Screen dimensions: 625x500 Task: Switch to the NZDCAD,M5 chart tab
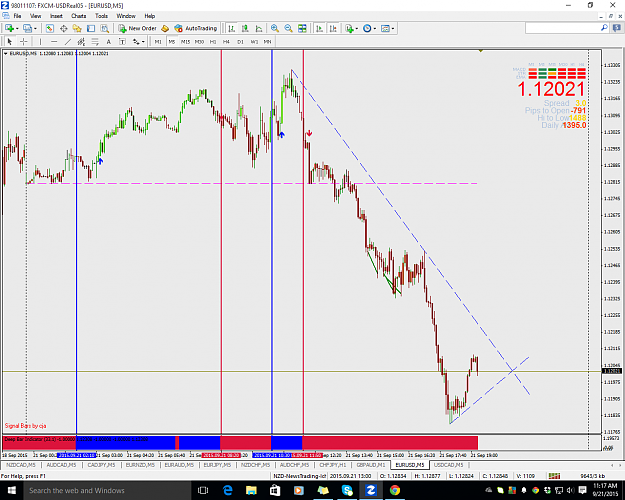pyautogui.click(x=21, y=465)
